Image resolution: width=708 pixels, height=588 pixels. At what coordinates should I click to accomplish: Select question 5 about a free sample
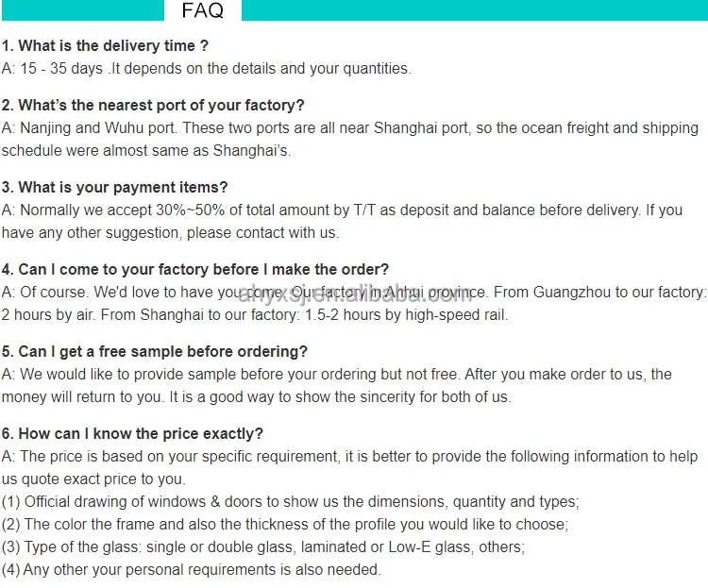click(x=155, y=351)
